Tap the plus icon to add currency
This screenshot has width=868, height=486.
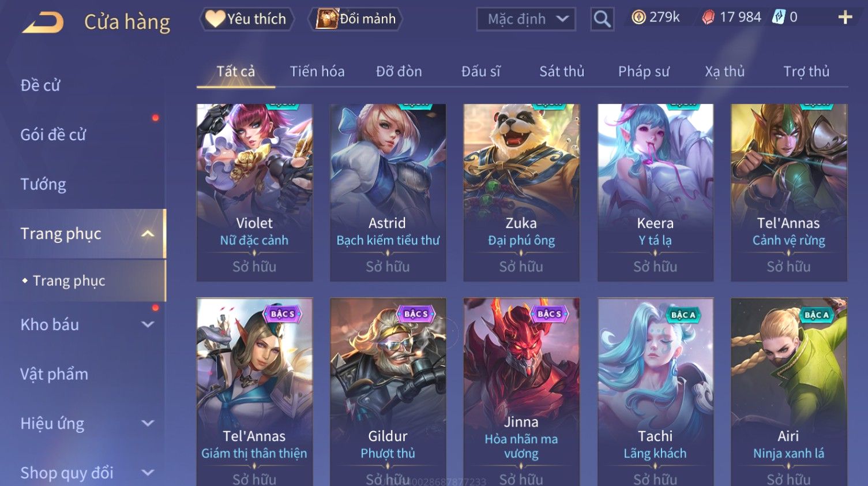(x=845, y=18)
